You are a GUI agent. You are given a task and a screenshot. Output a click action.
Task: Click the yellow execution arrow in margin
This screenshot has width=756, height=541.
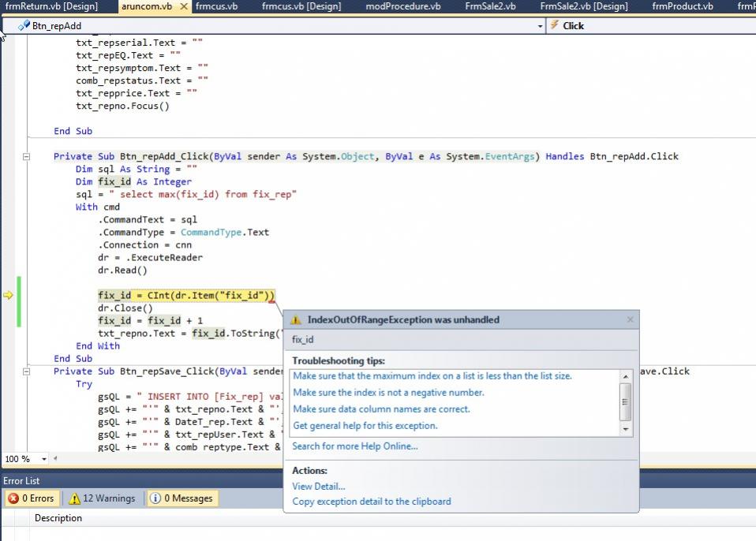click(8, 296)
